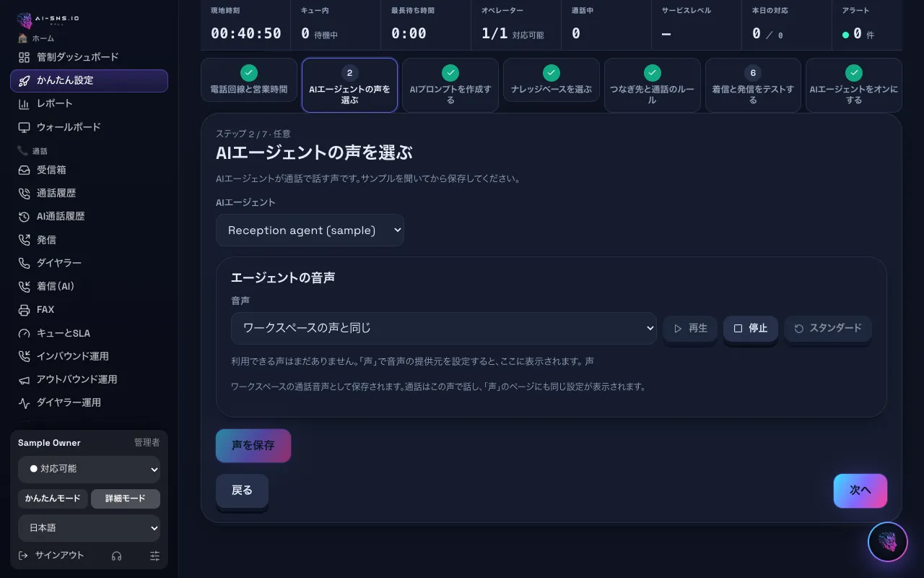Reset the voice to スタンダード
924x578 pixels.
pyautogui.click(x=828, y=328)
